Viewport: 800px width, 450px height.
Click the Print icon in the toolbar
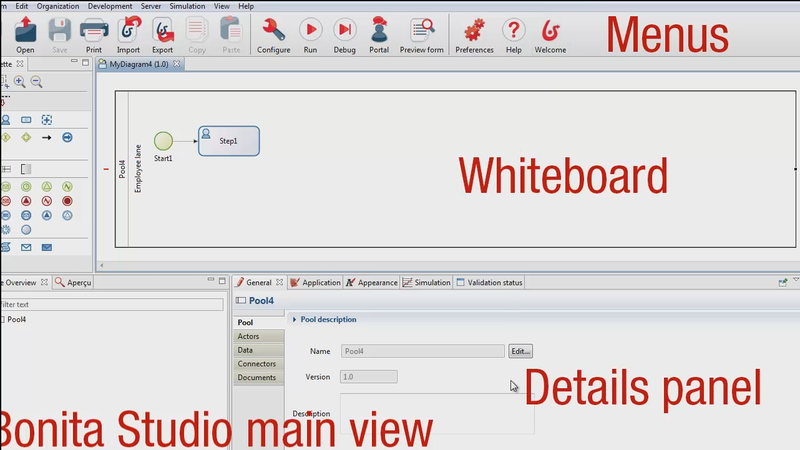tap(93, 32)
